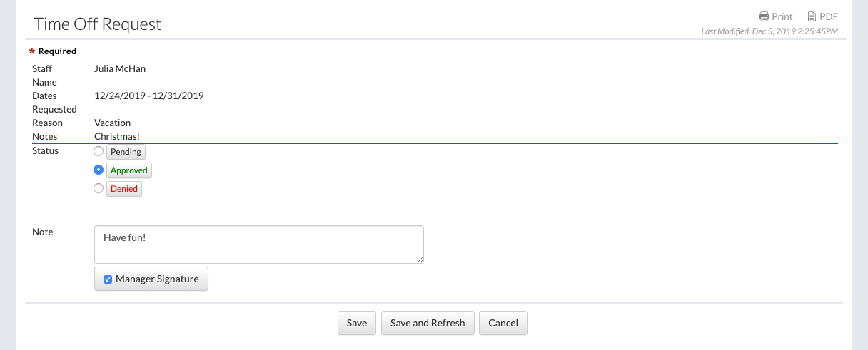Click the Save button

pyautogui.click(x=357, y=323)
